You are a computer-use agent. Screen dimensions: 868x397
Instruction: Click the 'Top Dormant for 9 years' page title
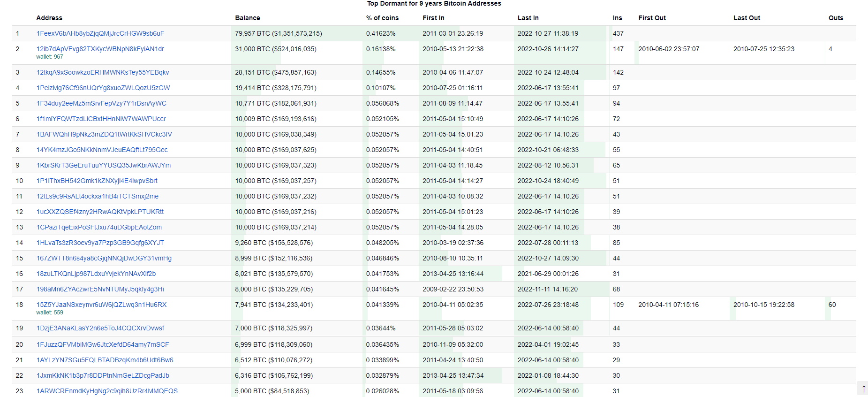point(434,3)
